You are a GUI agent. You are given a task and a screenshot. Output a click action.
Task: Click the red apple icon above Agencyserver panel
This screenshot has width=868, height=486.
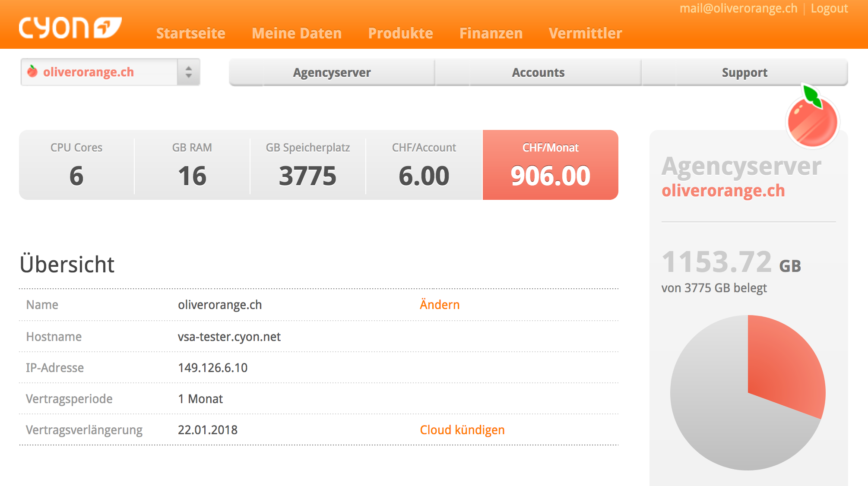[x=812, y=120]
